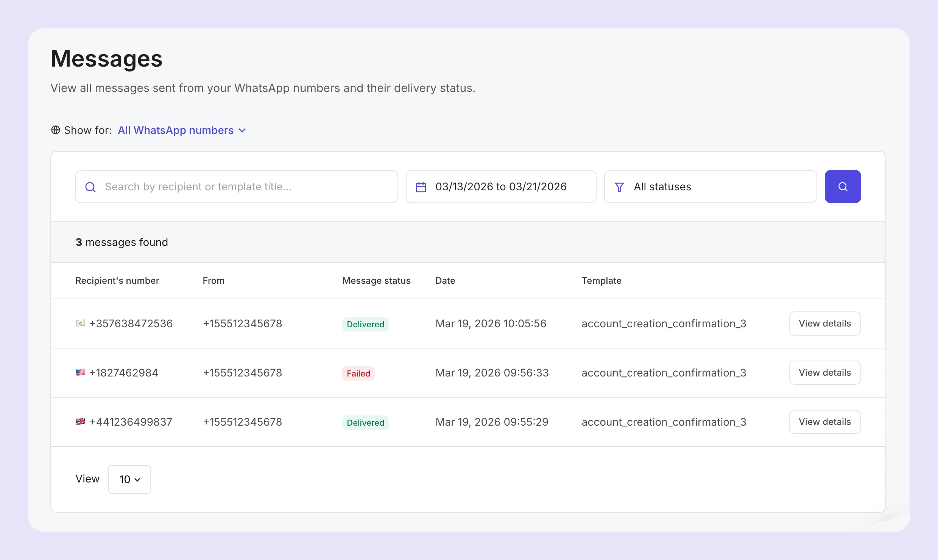938x560 pixels.
Task: Click the UK flag icon for +441236499837
Action: point(80,422)
